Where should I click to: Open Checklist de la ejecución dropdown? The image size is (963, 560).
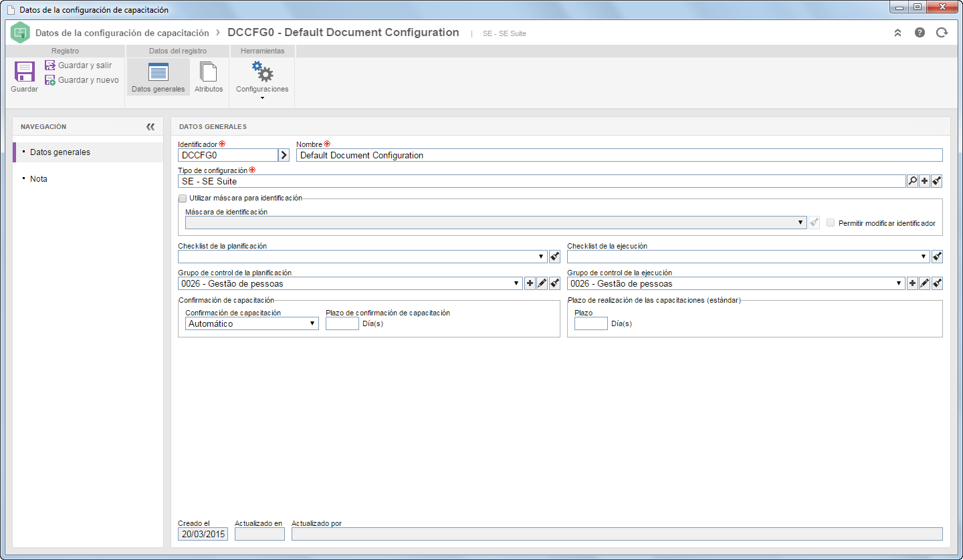tap(748, 257)
